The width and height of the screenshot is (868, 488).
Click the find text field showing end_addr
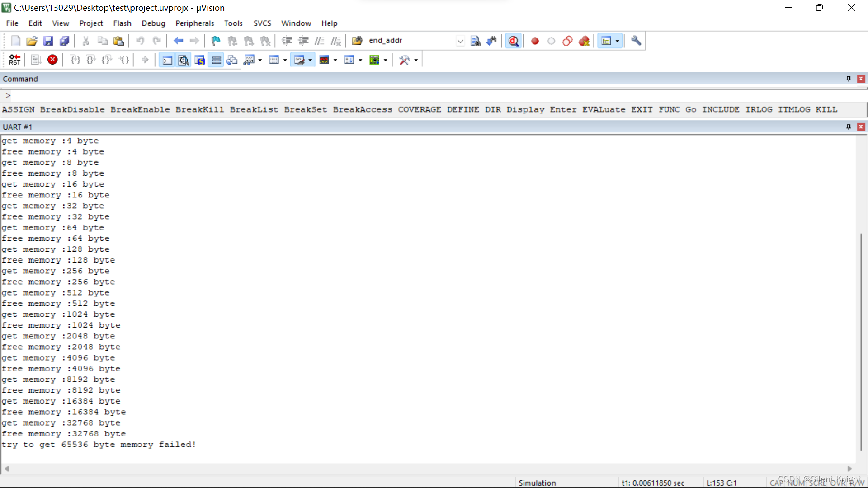(x=411, y=41)
